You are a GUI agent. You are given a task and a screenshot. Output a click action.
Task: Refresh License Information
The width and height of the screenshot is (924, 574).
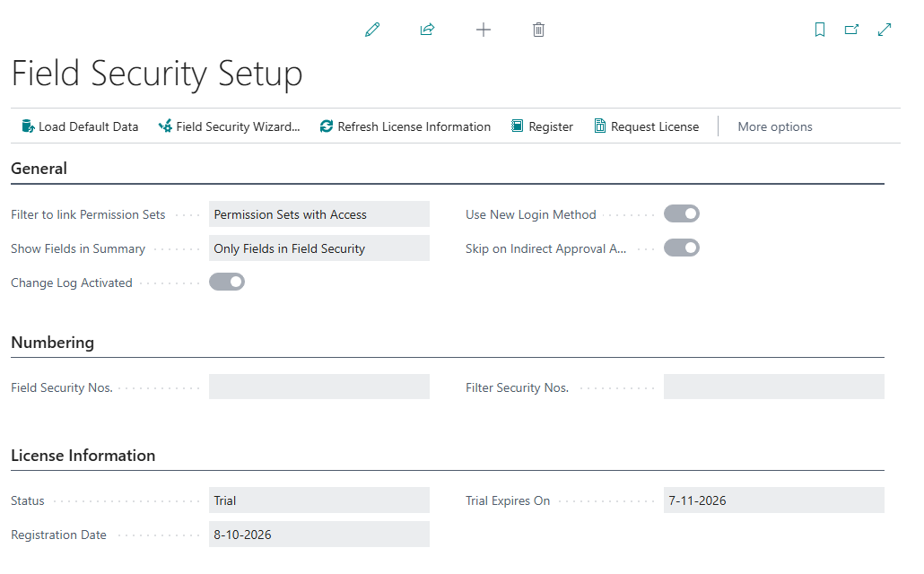(x=405, y=126)
